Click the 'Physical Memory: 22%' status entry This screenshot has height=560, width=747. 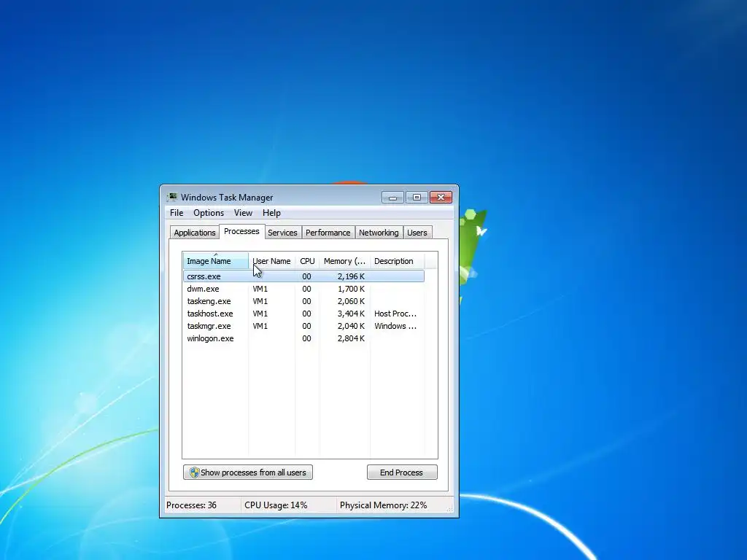[x=384, y=505]
